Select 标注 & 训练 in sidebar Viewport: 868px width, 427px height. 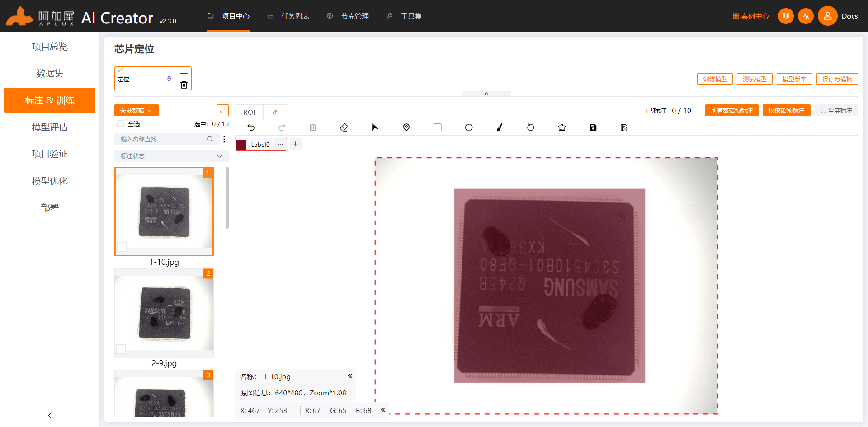(x=50, y=100)
